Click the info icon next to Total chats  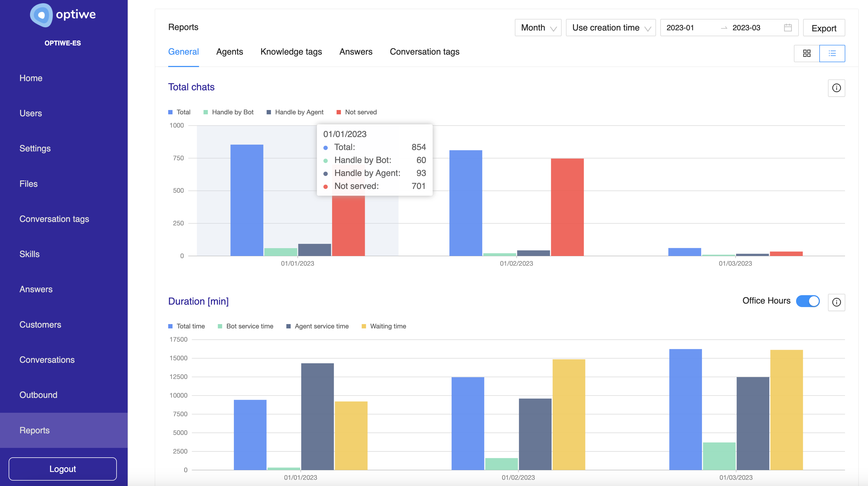pyautogui.click(x=836, y=88)
